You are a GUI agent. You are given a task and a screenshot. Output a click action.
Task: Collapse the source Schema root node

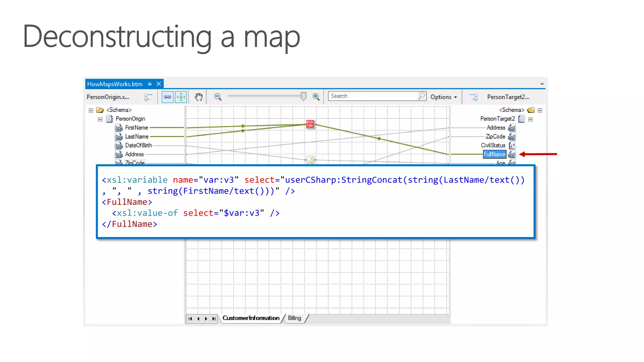(91, 110)
